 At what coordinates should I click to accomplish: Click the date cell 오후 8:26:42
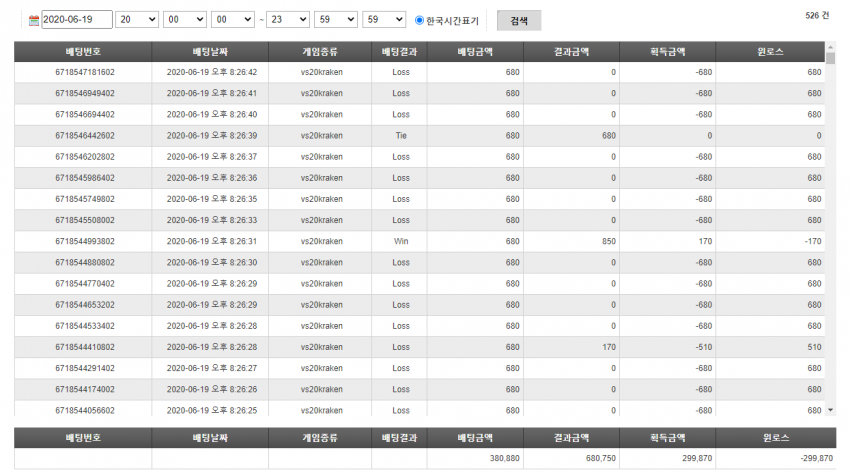211,72
